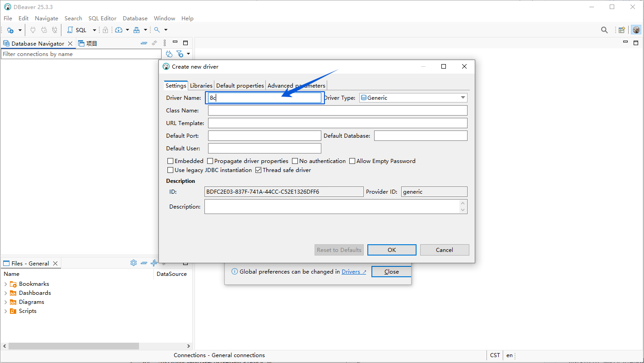
Task: Open a new SQL script editor
Action: point(77,30)
